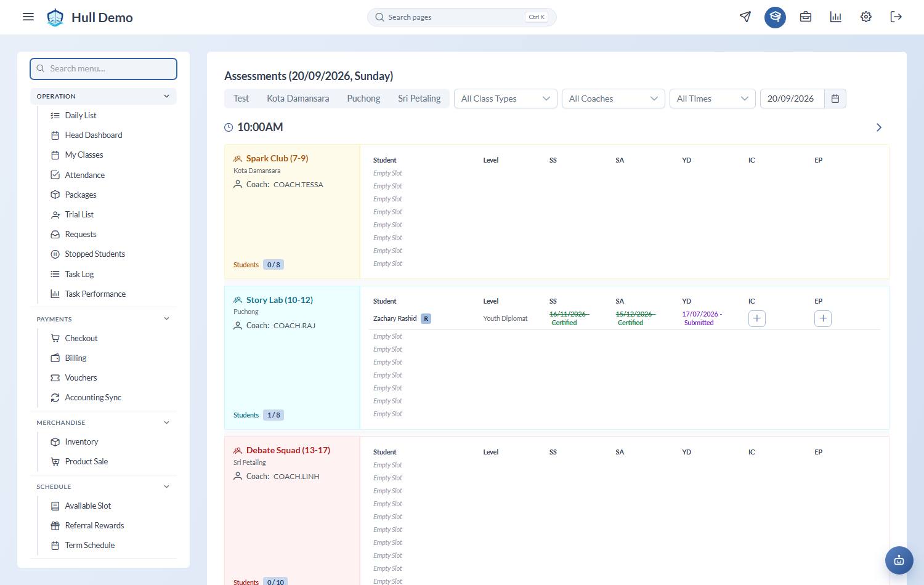Open the graduation cap academy icon
Viewport: 924px width, 585px height.
point(776,17)
